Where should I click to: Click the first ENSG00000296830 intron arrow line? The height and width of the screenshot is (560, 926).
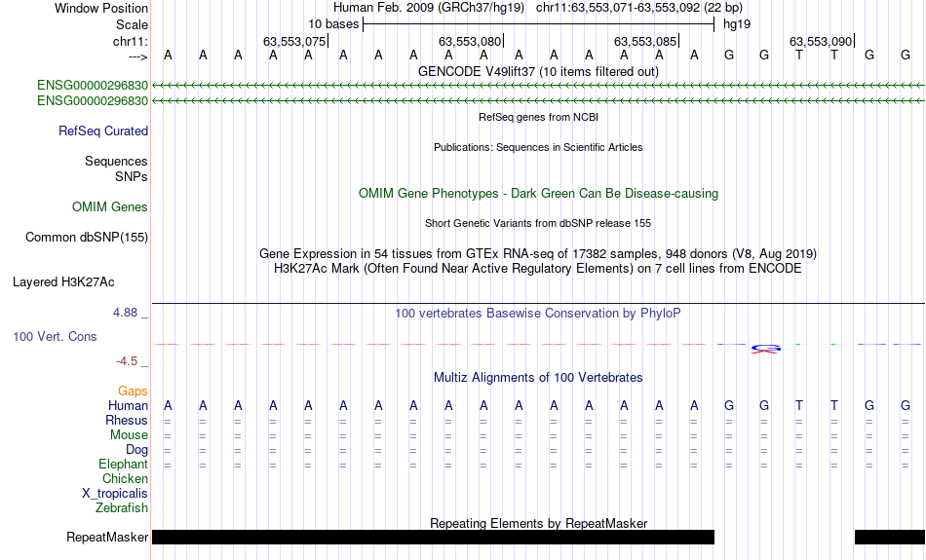pos(538,86)
